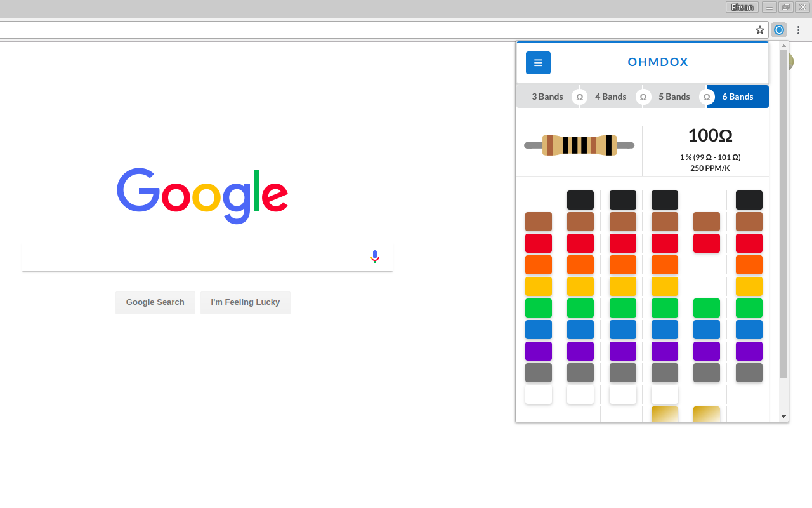Open the Ohmdox hamburger menu
The width and height of the screenshot is (812, 508).
[538, 63]
